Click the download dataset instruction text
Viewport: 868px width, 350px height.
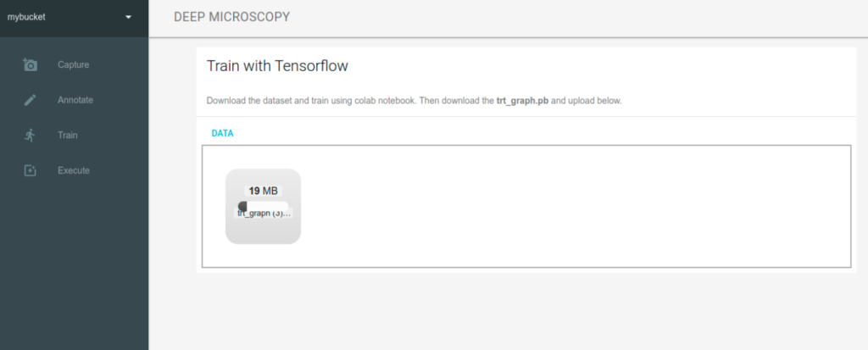point(414,102)
